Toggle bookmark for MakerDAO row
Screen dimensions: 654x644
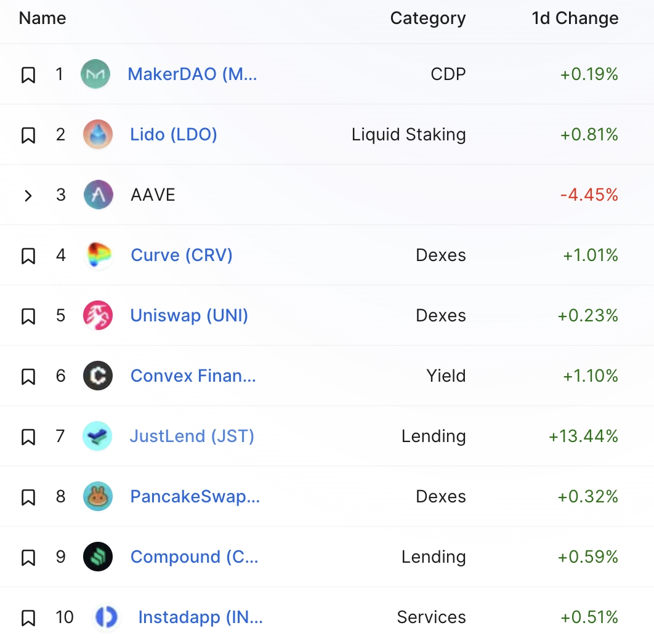coord(28,75)
